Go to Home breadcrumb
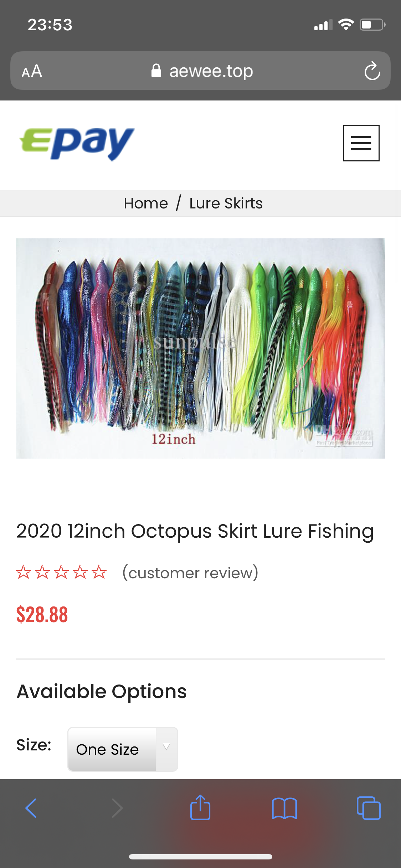401x868 pixels. pyautogui.click(x=146, y=203)
